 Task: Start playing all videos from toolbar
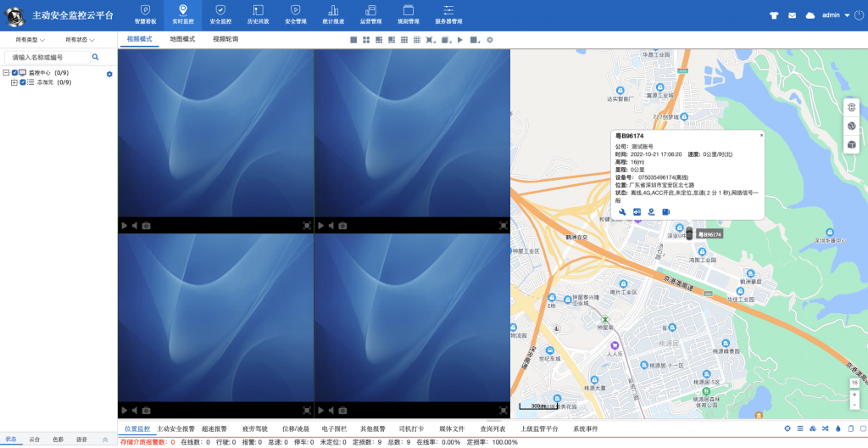(460, 40)
